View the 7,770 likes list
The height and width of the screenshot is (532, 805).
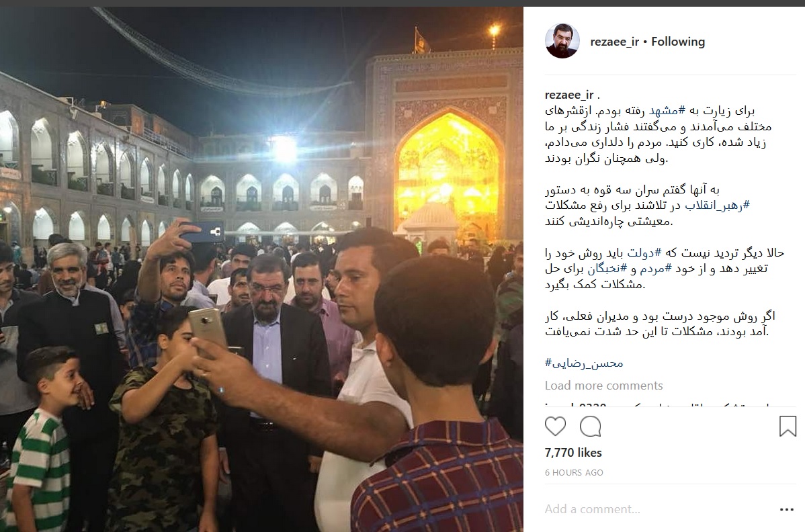[573, 453]
